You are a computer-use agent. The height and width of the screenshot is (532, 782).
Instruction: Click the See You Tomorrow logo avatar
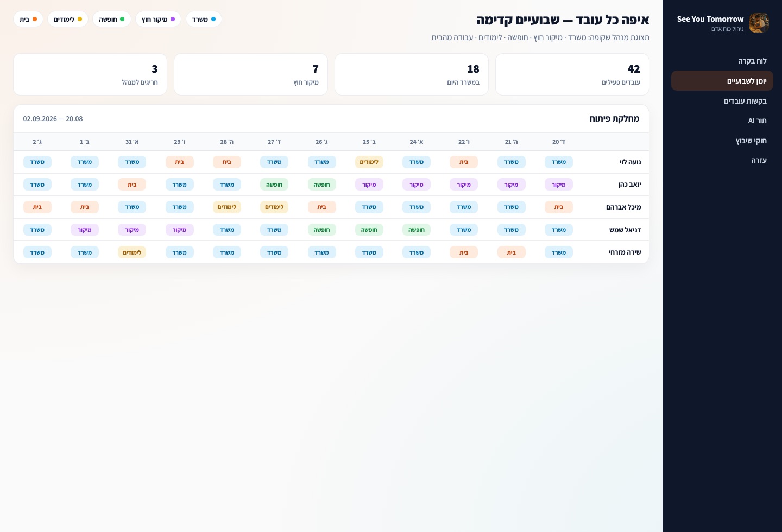pos(759,23)
